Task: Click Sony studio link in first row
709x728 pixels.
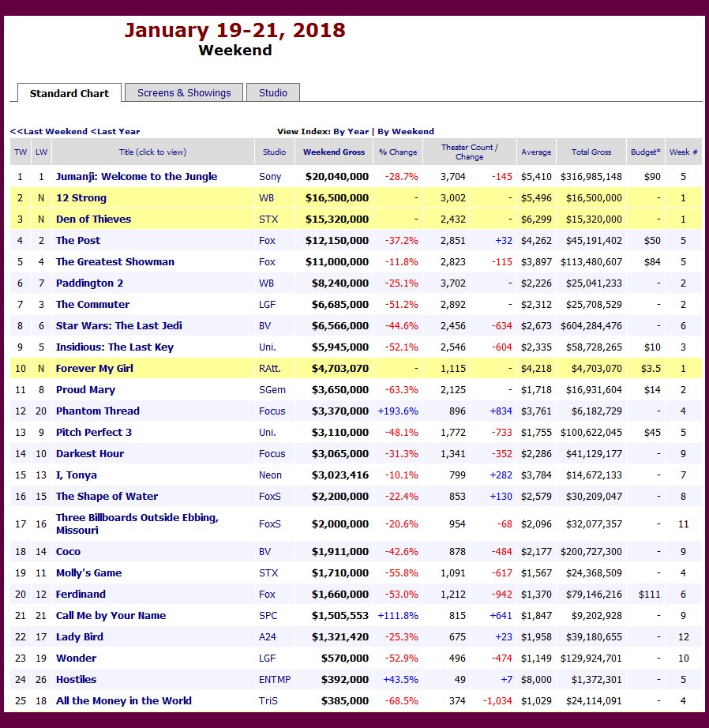Action: tap(270, 177)
